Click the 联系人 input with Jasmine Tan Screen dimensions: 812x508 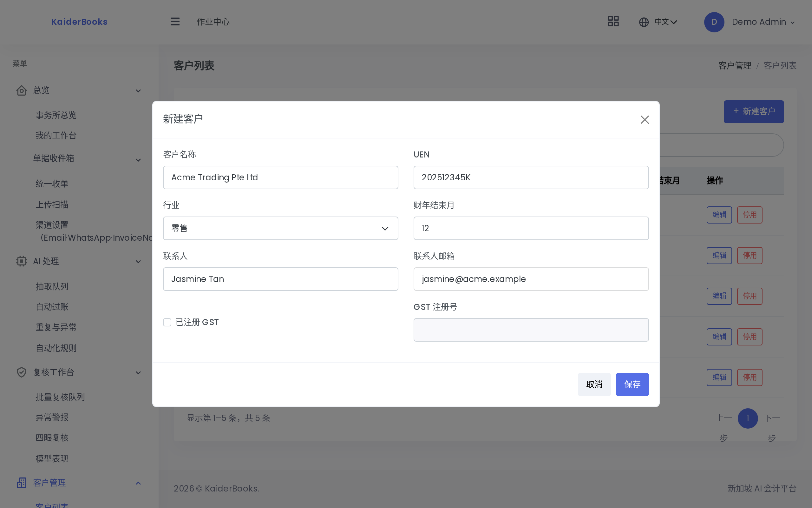tap(280, 279)
